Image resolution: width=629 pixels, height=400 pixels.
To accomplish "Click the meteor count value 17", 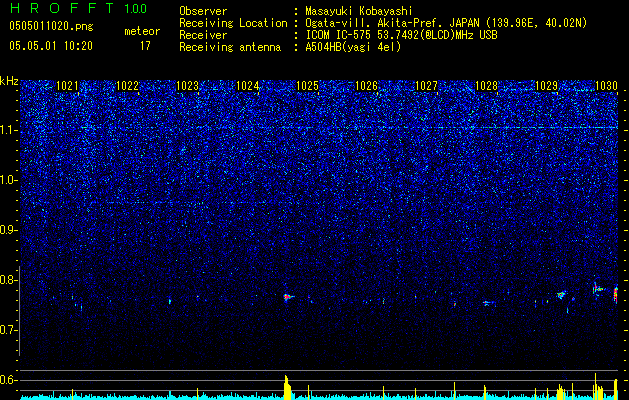I will click(x=145, y=46).
